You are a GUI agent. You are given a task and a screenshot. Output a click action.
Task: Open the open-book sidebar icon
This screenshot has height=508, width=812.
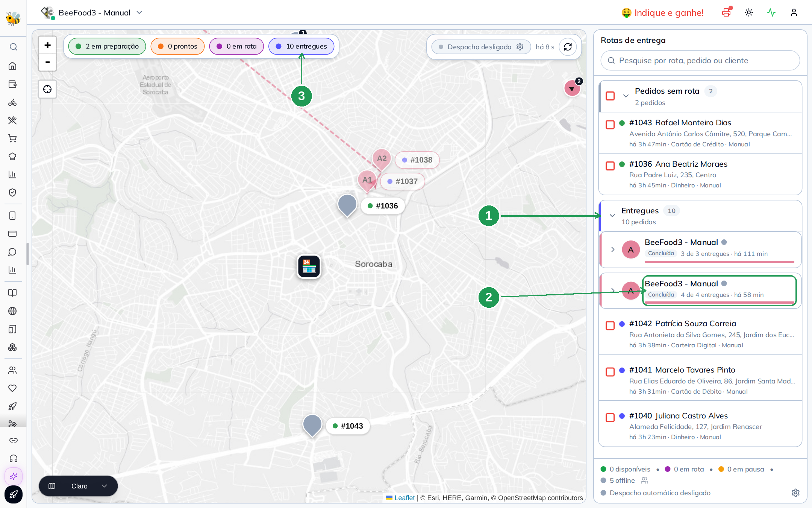coord(13,293)
